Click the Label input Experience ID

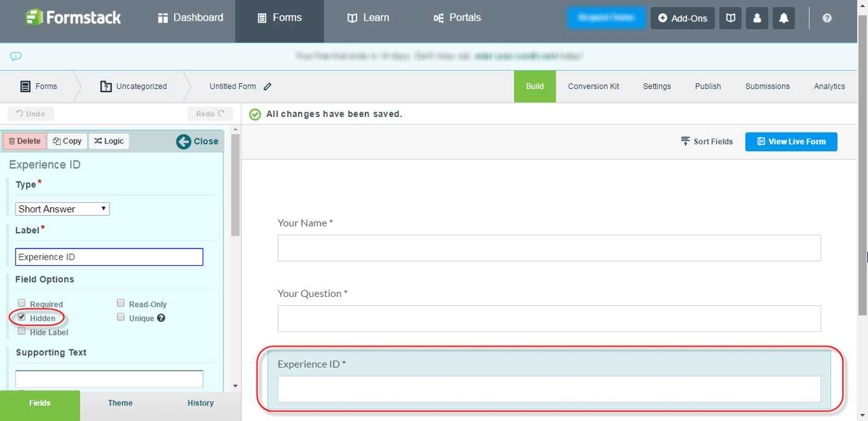[x=109, y=257]
